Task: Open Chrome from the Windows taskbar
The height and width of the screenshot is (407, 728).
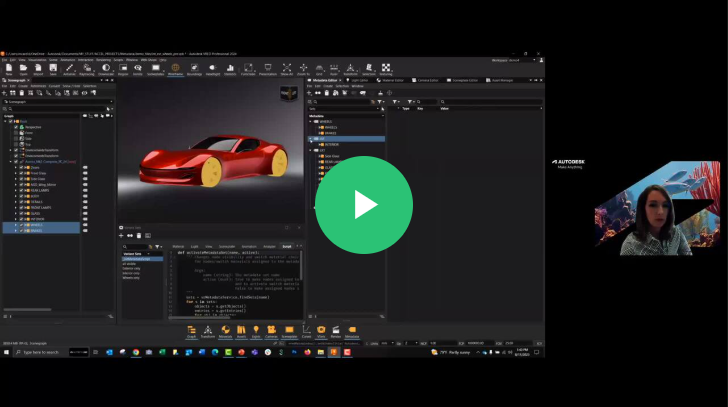Action: tap(136, 352)
